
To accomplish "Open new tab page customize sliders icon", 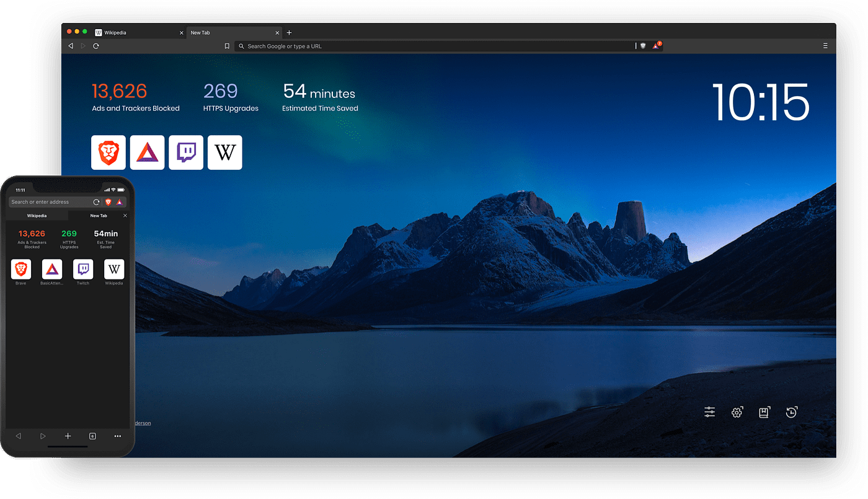I will tap(710, 412).
